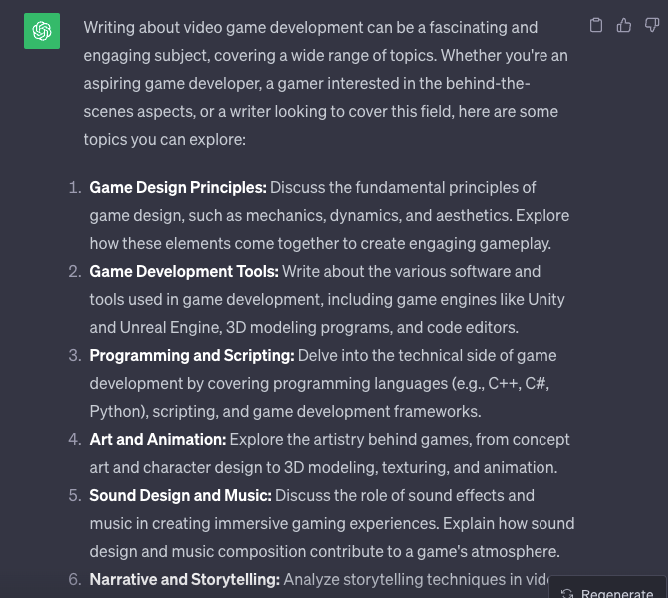Image resolution: width=668 pixels, height=598 pixels.
Task: Click the 'Narrative and Storytelling:' heading
Action: pos(184,579)
